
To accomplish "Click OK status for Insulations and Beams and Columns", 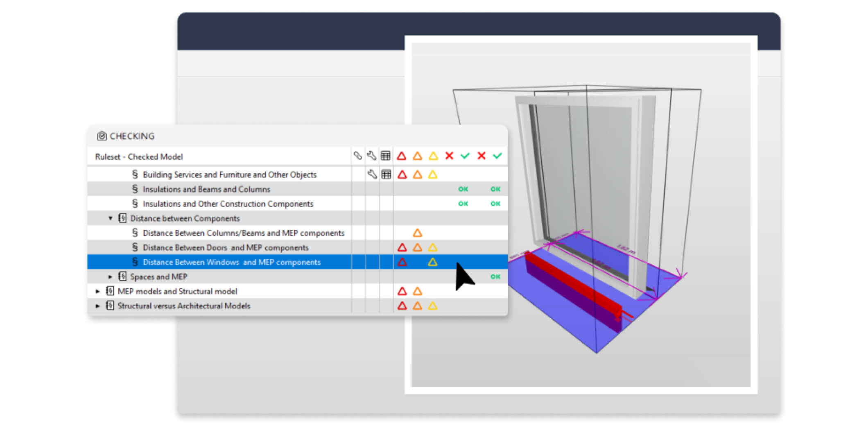I will (463, 189).
